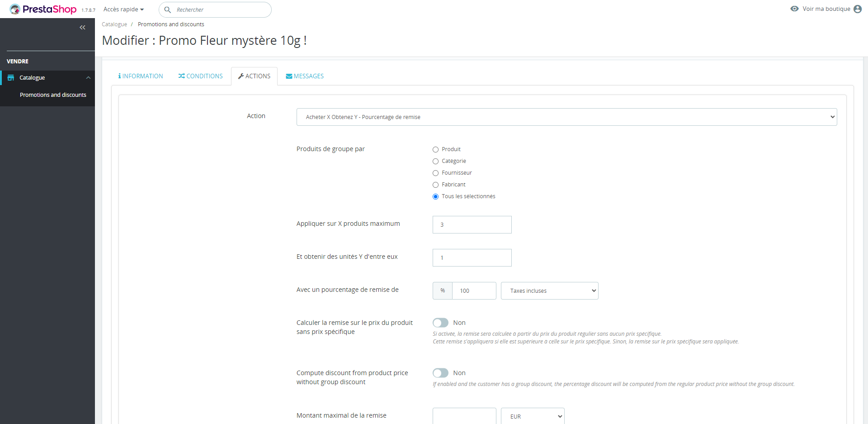Click the Catalogue breadcrumb link
Viewport: 868px width, 424px height.
click(114, 24)
